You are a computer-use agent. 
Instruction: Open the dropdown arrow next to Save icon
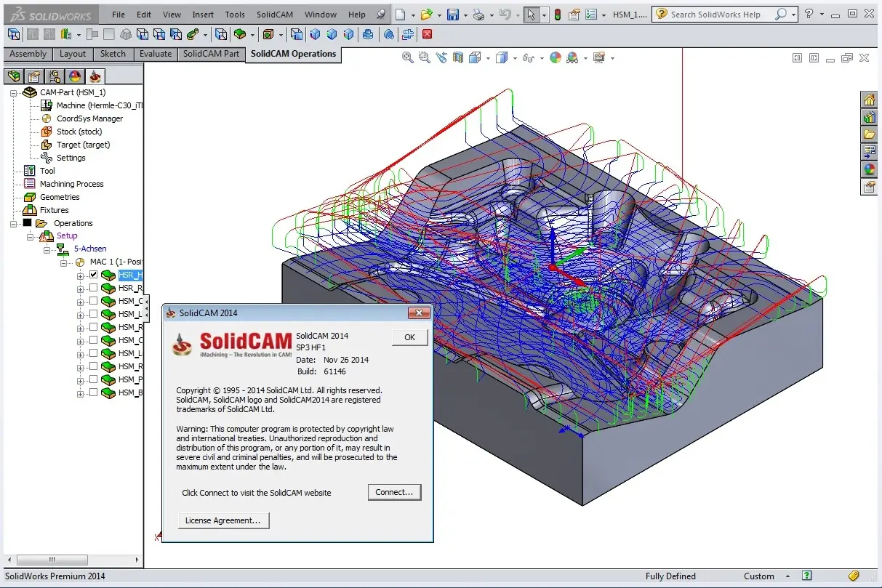[x=465, y=15]
